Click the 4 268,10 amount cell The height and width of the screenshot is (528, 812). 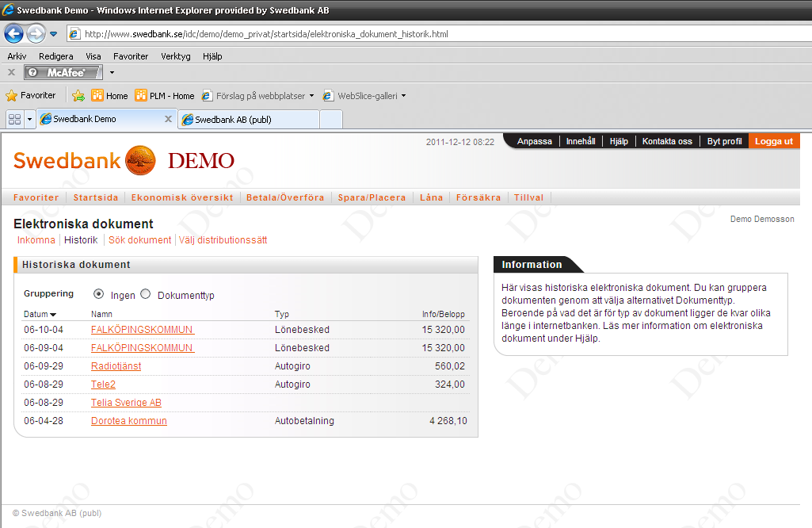[x=448, y=421]
